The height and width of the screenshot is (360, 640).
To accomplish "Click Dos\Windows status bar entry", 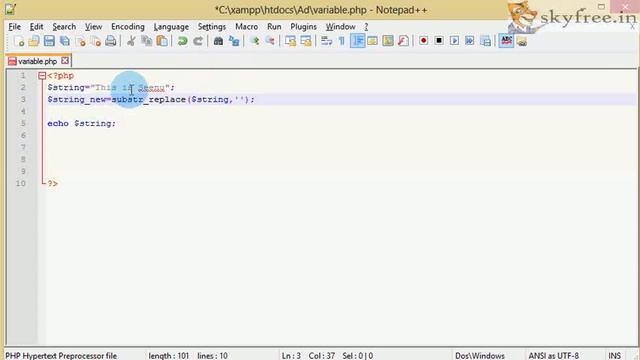I will pos(480,356).
